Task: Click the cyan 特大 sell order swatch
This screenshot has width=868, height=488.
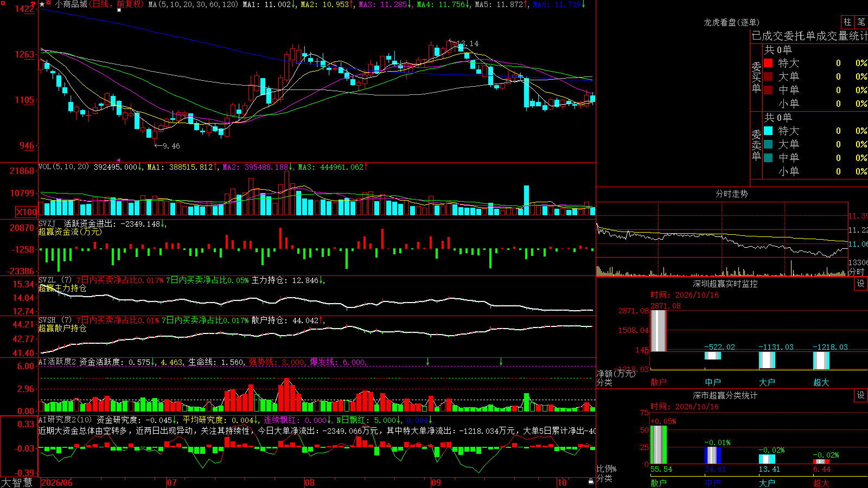Action: point(768,131)
